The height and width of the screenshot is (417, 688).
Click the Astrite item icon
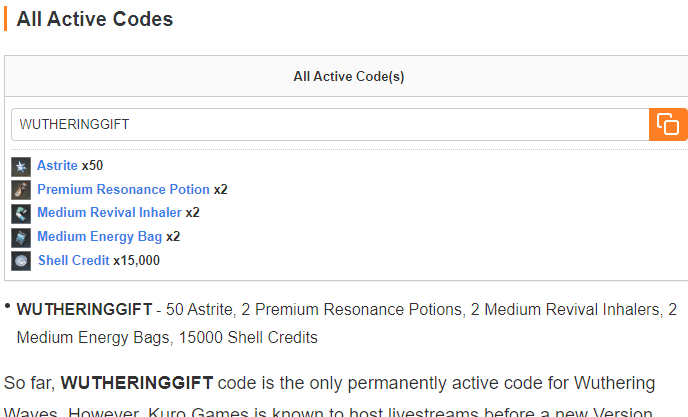pyautogui.click(x=21, y=166)
